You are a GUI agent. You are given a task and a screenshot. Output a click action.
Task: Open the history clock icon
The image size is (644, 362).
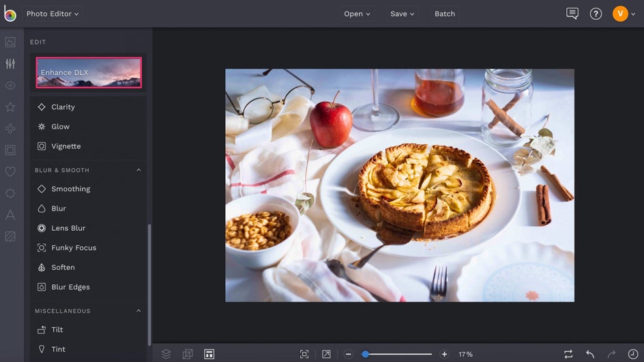point(633,354)
